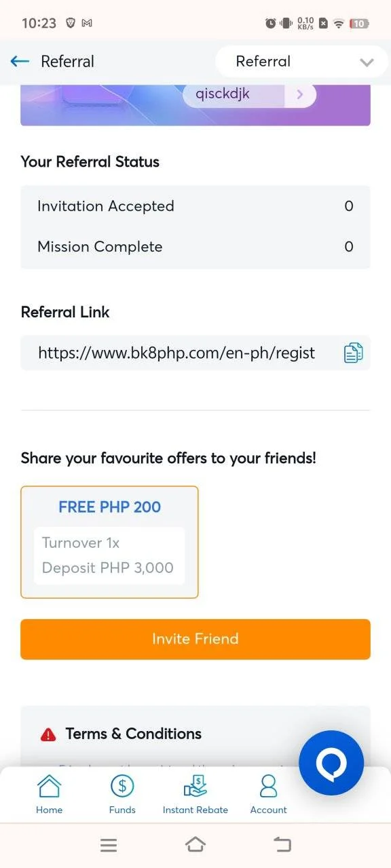Open the Home tab icon
Screen dimensions: 391x868
click(x=49, y=787)
